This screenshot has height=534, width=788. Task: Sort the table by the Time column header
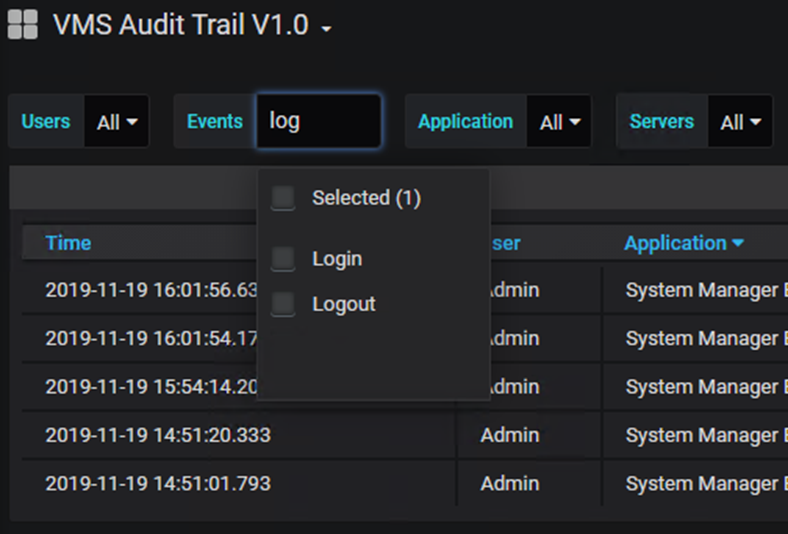68,243
